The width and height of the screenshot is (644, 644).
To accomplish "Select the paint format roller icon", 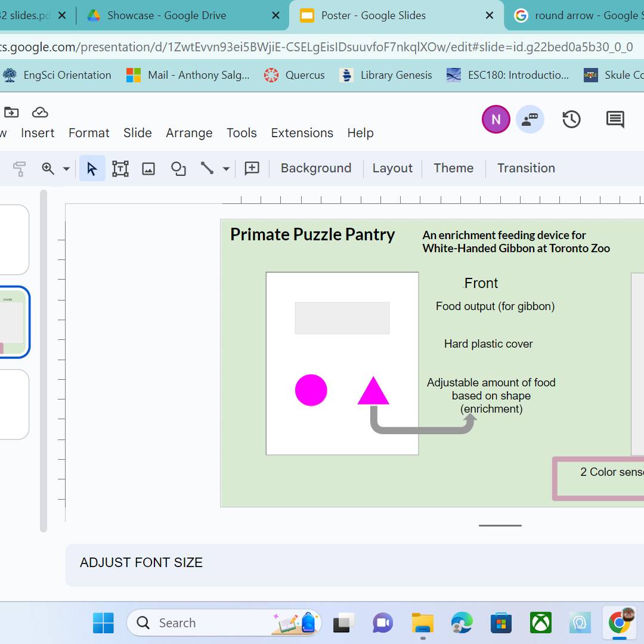I will coord(19,169).
